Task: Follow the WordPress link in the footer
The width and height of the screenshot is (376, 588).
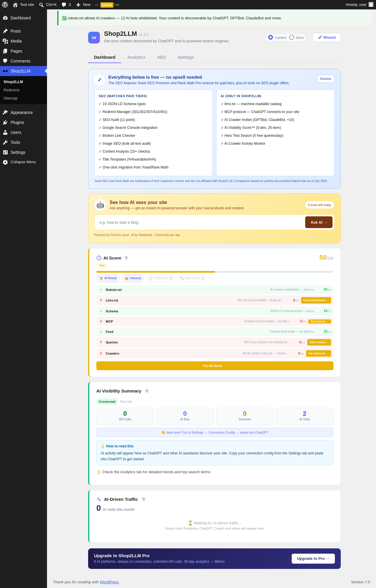Action: point(109,582)
